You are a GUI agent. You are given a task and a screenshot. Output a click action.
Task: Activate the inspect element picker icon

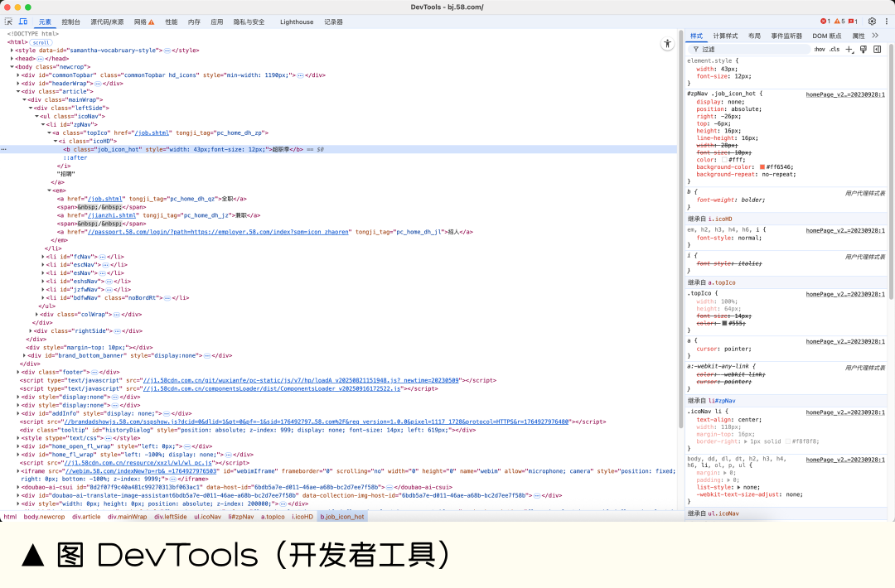coord(9,22)
